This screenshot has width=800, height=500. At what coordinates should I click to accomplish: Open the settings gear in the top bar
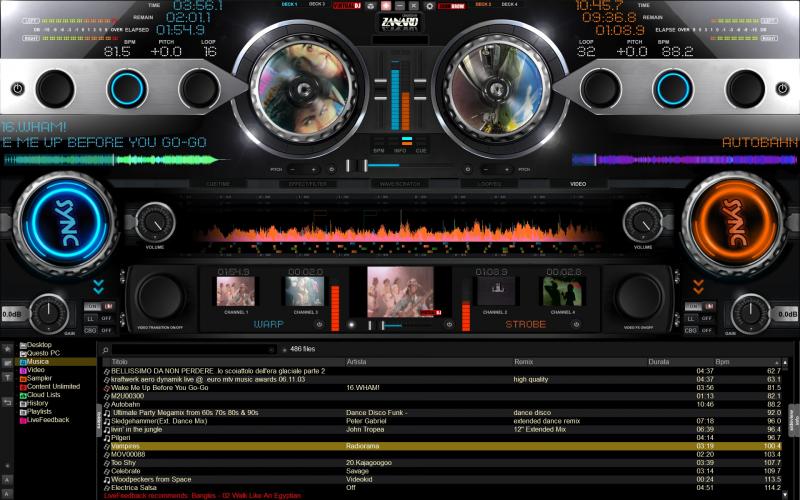[430, 6]
